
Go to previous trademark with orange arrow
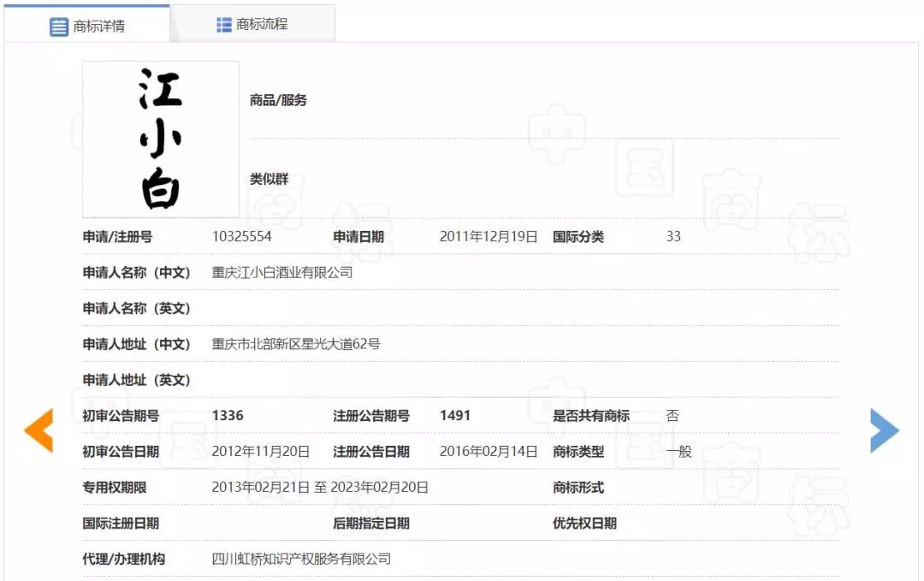coord(38,430)
